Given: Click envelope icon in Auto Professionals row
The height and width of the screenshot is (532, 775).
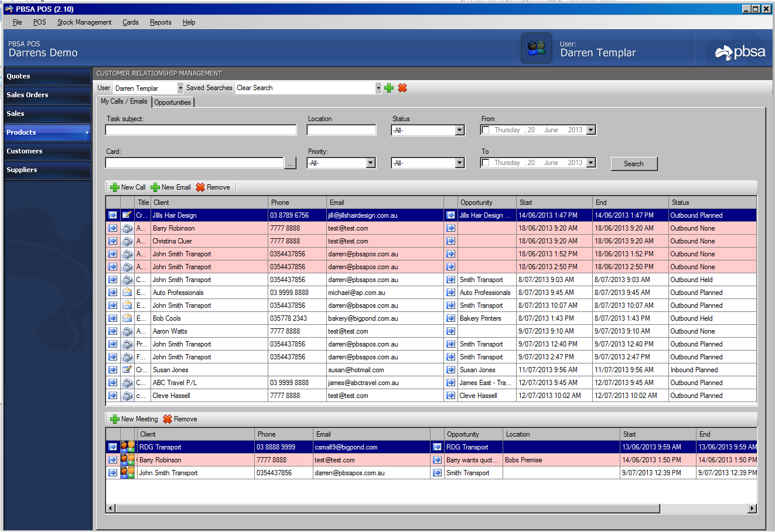Looking at the screenshot, I should [x=127, y=293].
